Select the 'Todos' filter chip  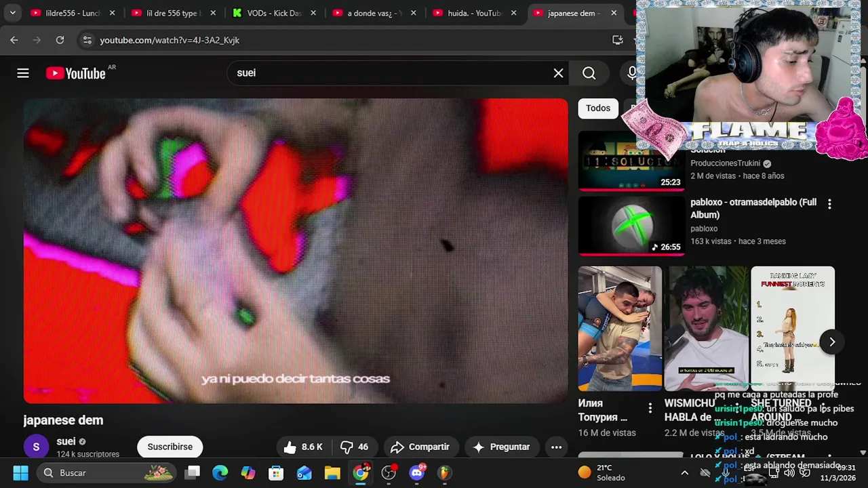(598, 108)
